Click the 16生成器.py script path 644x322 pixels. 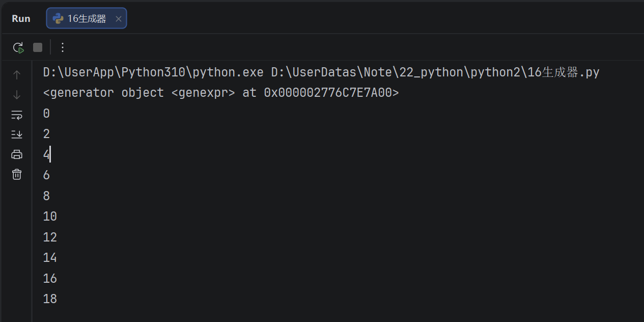coord(435,72)
